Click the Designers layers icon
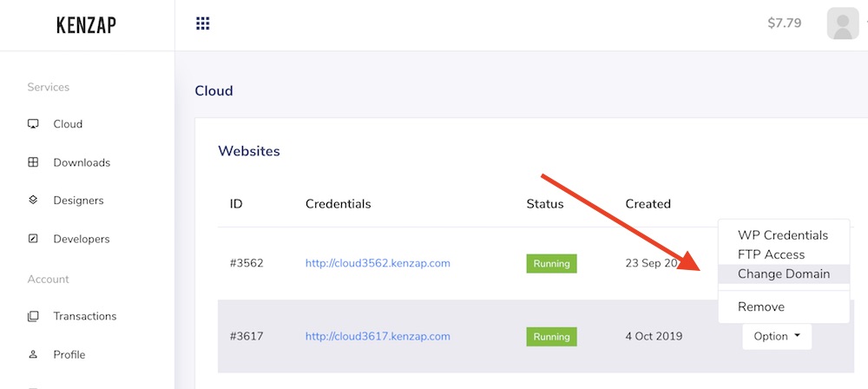This screenshot has height=389, width=868. (33, 200)
